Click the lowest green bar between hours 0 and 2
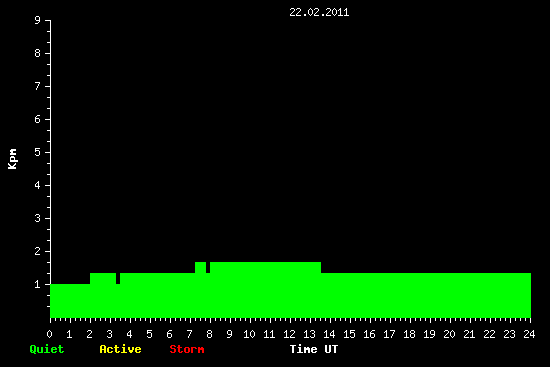Viewport: 550px width, 367px height. [x=70, y=301]
